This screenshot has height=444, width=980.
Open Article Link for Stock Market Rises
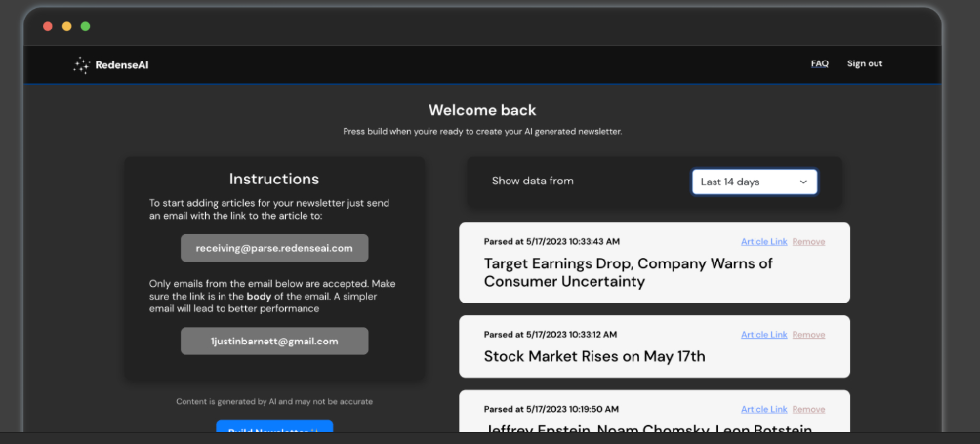(763, 335)
